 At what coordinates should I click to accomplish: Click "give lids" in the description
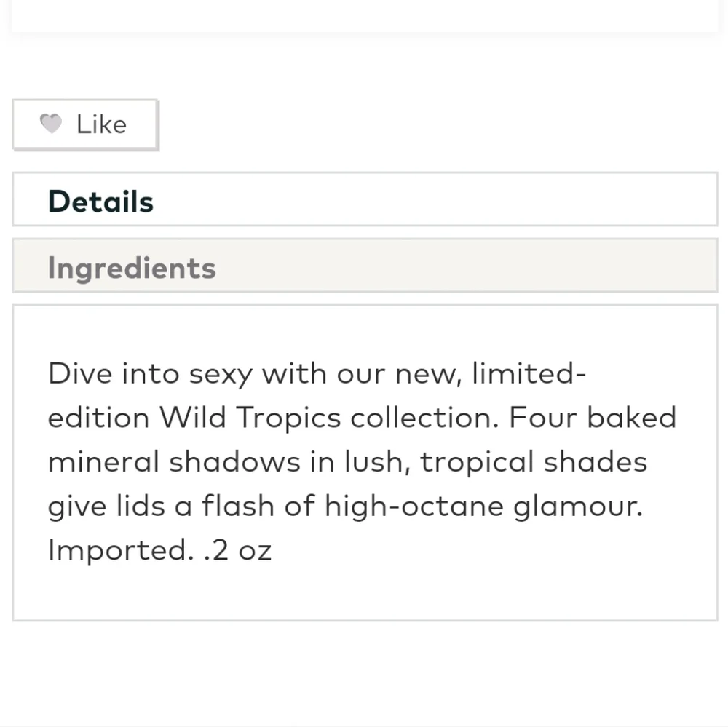pyautogui.click(x=106, y=506)
